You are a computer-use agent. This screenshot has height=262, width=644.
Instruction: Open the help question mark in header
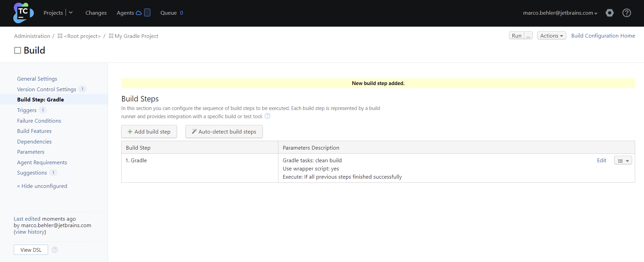627,13
